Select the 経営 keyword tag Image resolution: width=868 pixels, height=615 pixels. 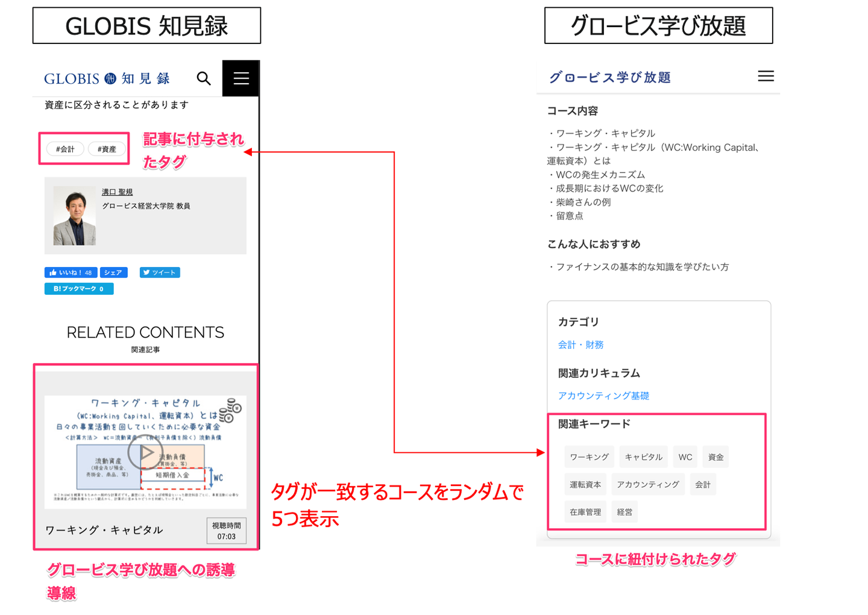pos(624,512)
